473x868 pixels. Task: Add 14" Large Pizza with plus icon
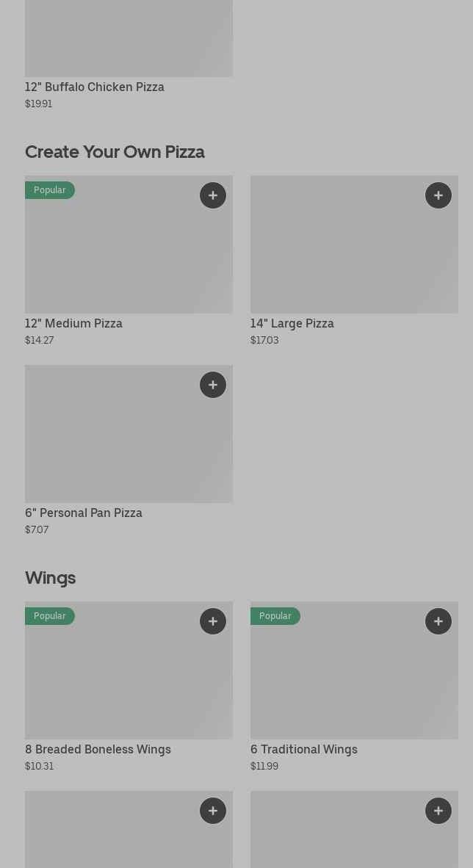[x=438, y=195]
